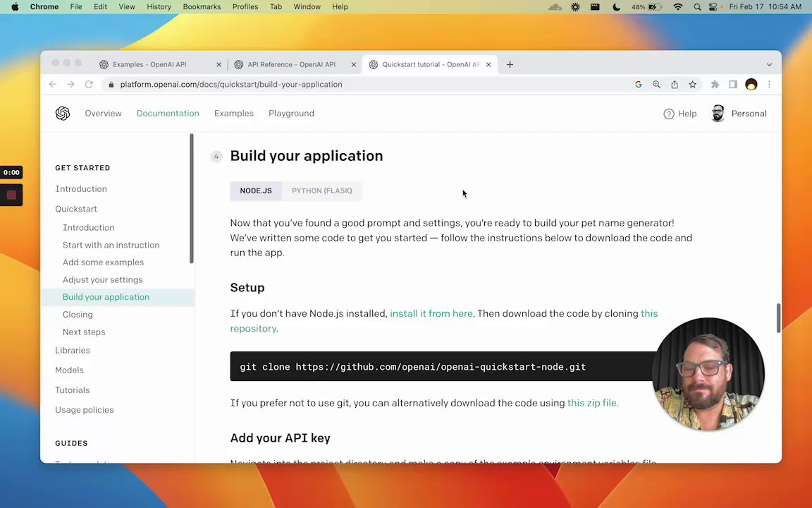
Task: Open the Window menu
Action: [x=307, y=7]
